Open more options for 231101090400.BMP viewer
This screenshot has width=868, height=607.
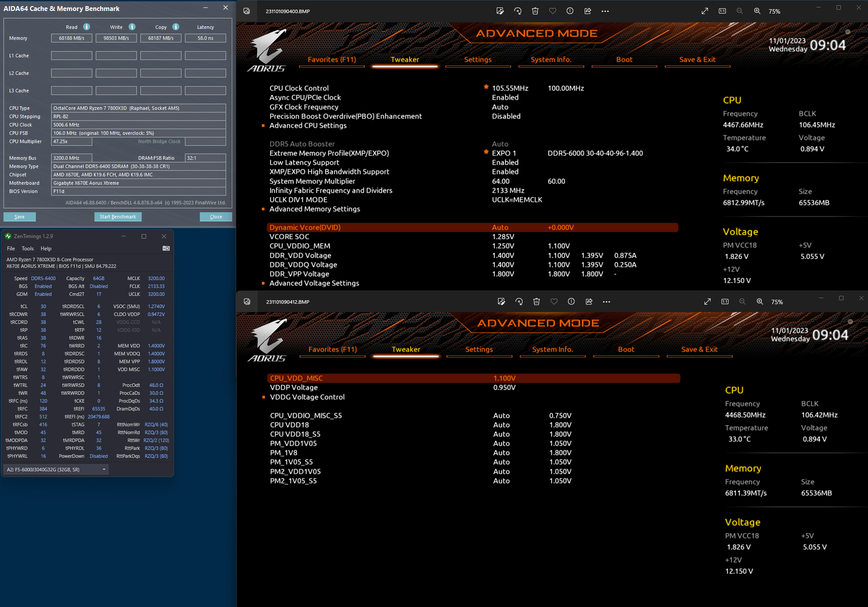coord(605,11)
